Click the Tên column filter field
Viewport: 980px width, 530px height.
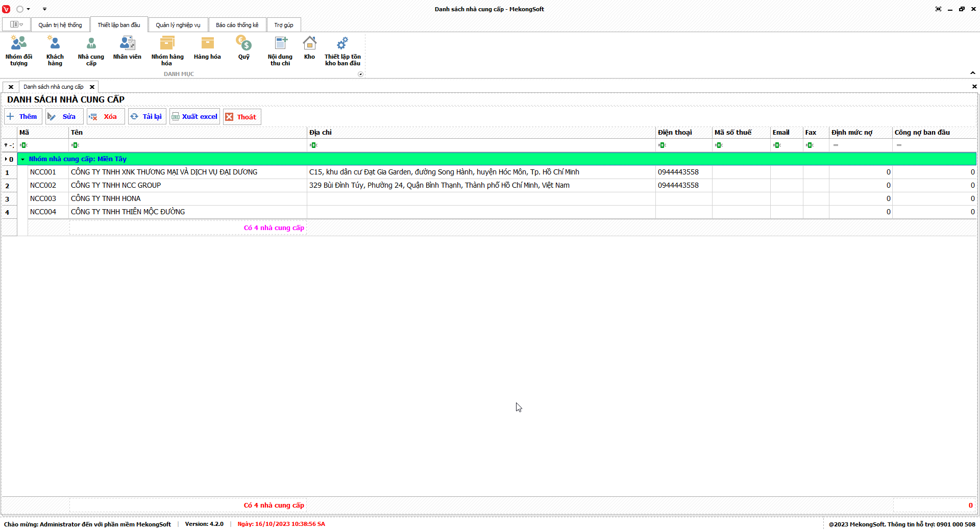(187, 145)
